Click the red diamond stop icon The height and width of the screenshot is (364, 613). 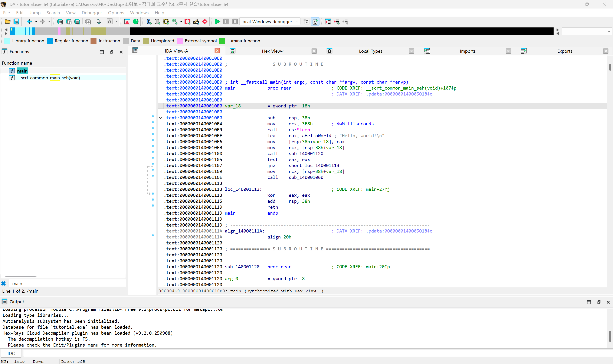tap(205, 21)
